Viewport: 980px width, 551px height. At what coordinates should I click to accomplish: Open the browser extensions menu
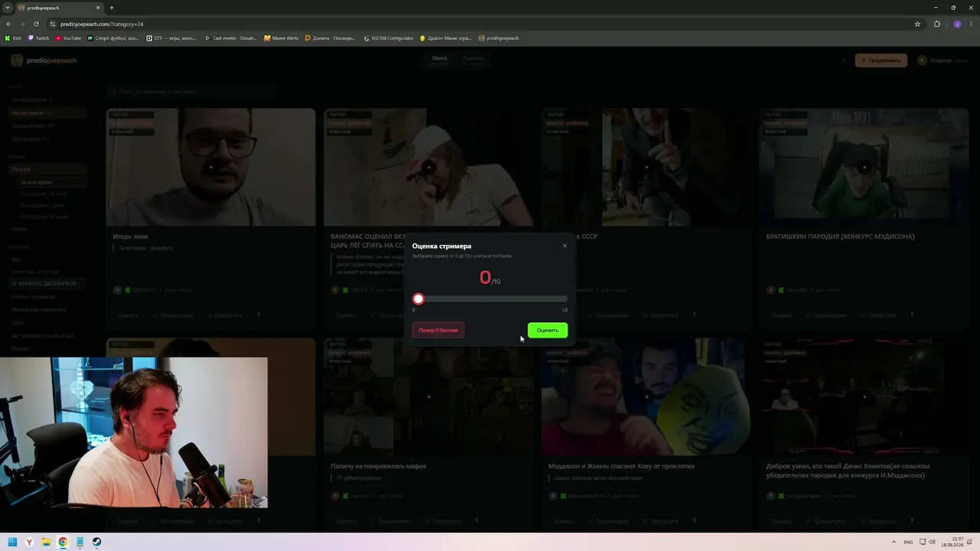coord(937,24)
